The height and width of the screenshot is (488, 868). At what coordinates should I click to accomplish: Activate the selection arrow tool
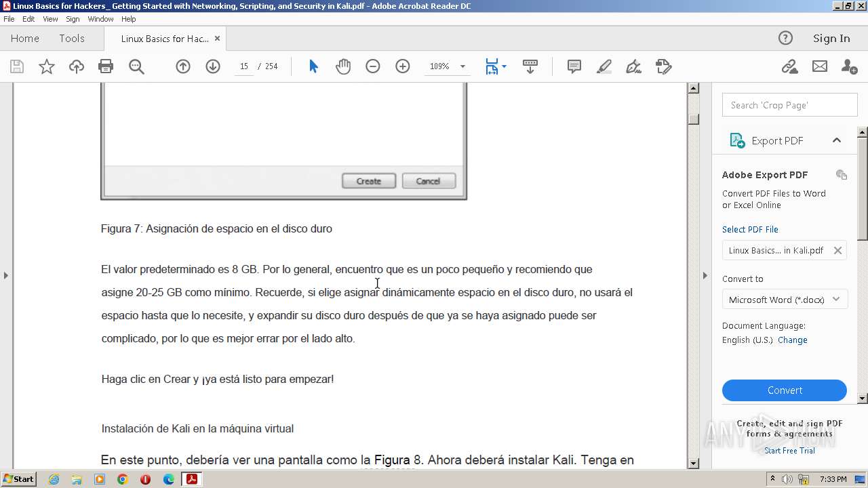[x=313, y=66]
